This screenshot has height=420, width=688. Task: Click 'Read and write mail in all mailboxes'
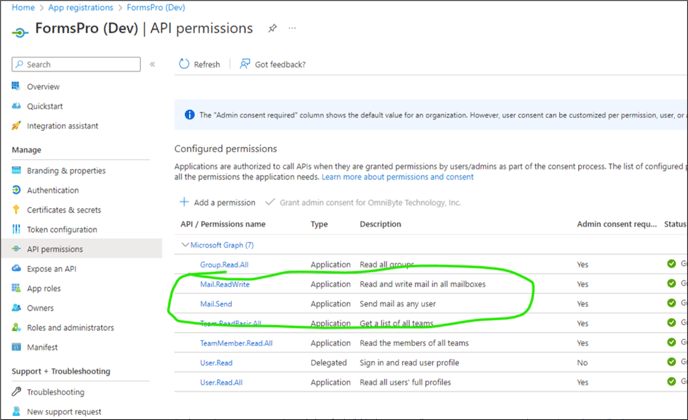coord(423,284)
